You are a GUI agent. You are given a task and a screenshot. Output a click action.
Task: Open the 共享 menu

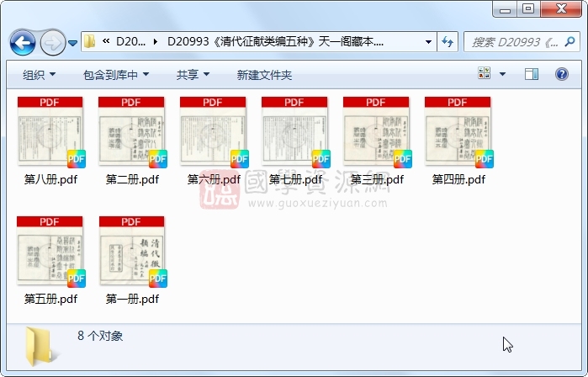click(193, 75)
